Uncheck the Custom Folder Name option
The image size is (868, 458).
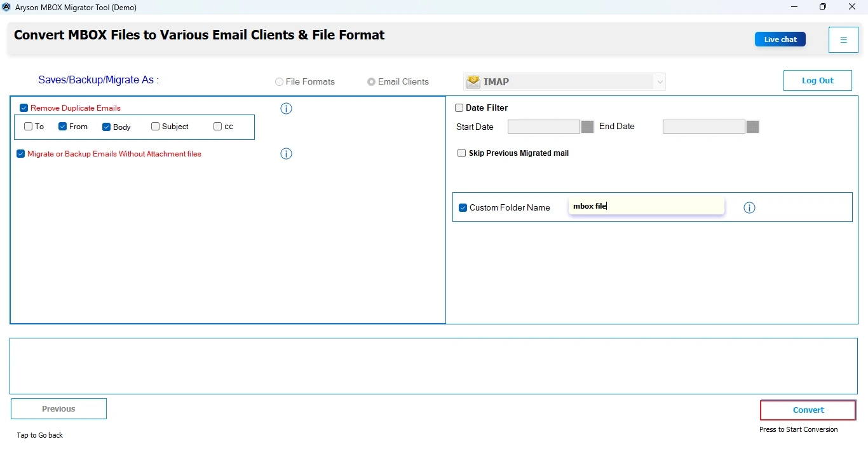tap(463, 207)
